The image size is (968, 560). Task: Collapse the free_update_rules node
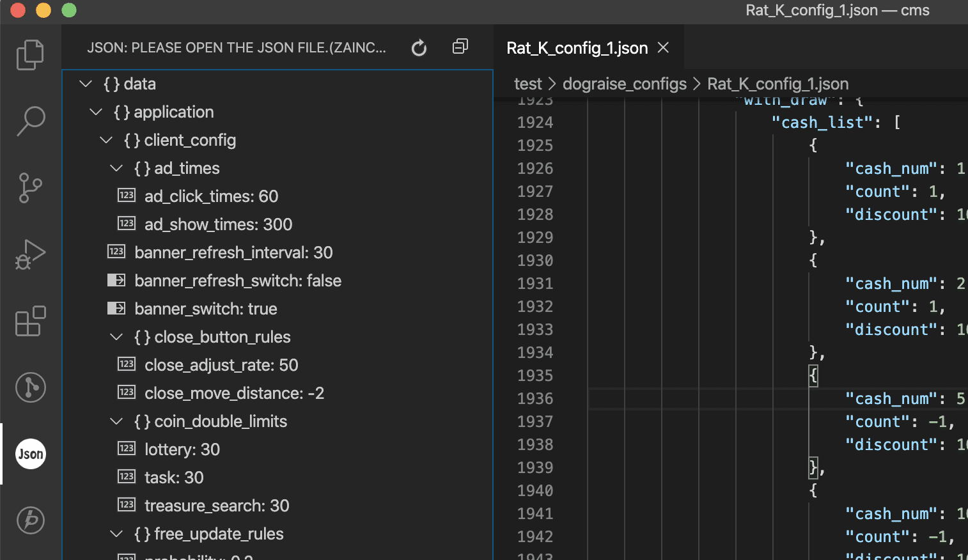pos(116,534)
